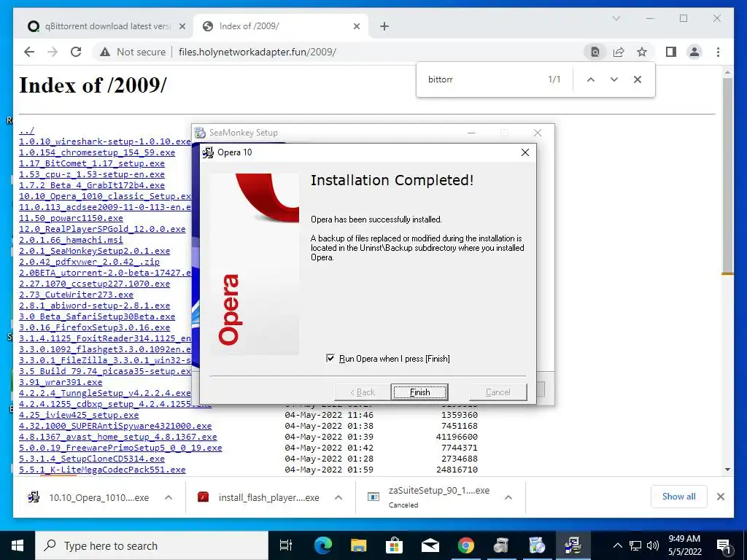Click the find text field containing bittorr
The image size is (747, 560).
pos(481,79)
